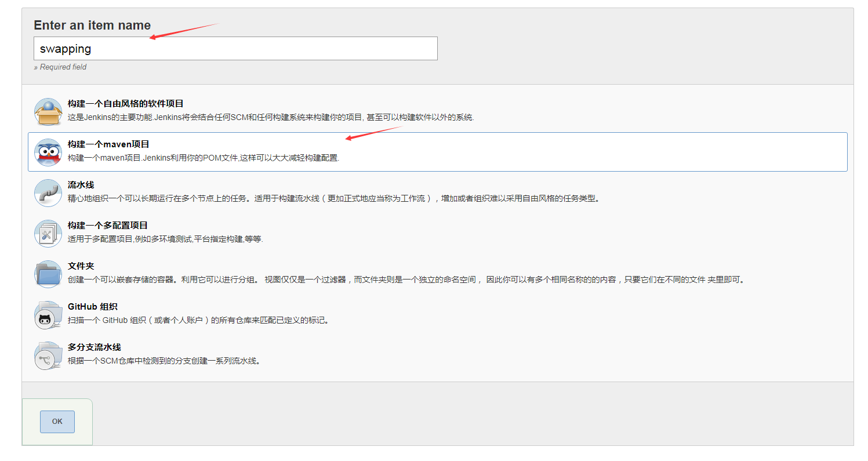Click the OK button
Image resolution: width=868 pixels, height=461 pixels.
pyautogui.click(x=57, y=422)
